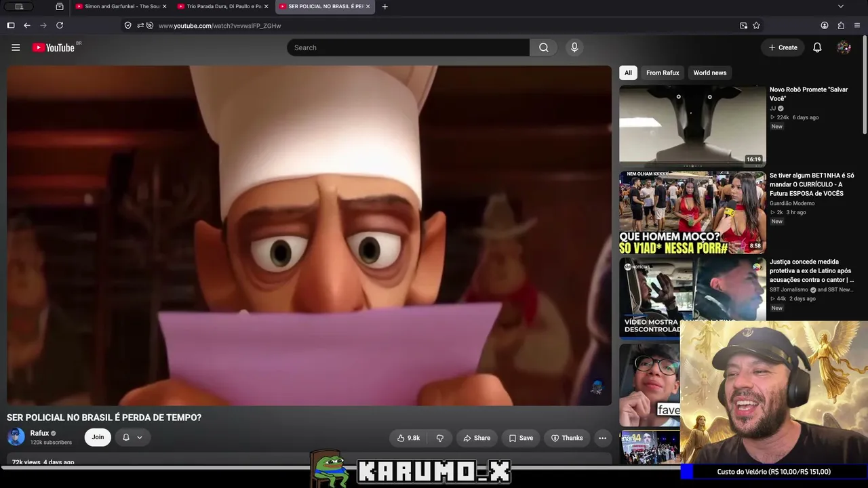Image resolution: width=868 pixels, height=488 pixels.
Task: Show the list of all open tabs
Action: click(x=841, y=7)
